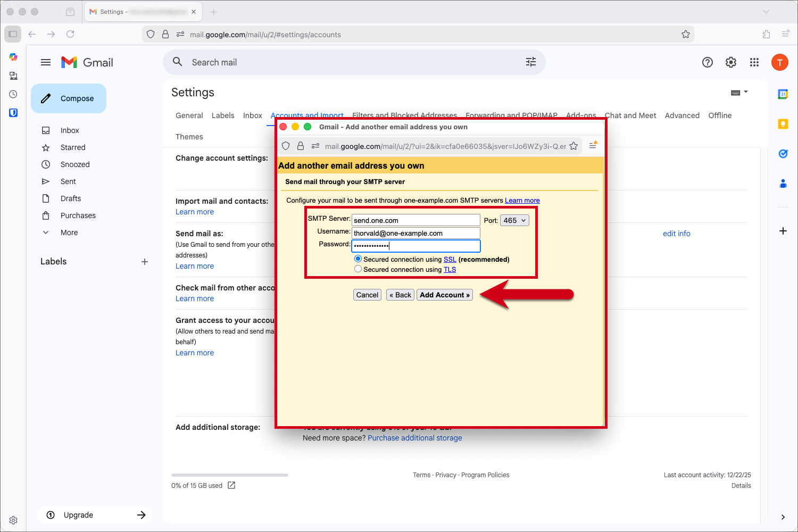Open Gmail Help

click(x=707, y=62)
